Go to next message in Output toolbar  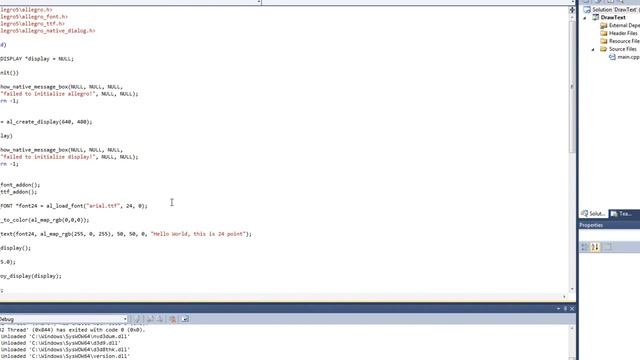point(160,319)
